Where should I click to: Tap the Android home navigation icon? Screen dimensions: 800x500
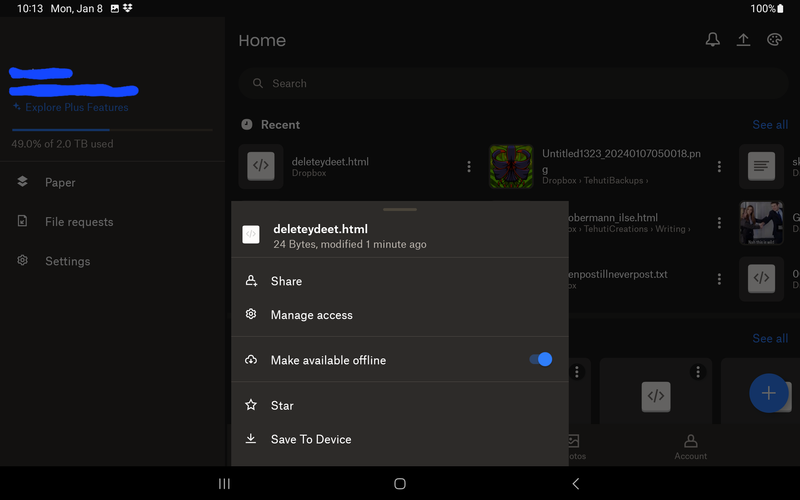coord(400,483)
